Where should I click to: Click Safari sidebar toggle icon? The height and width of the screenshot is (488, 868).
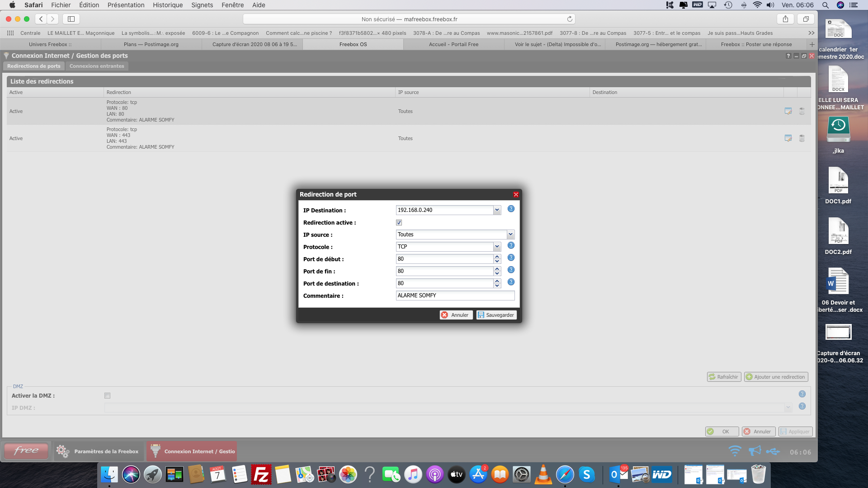(71, 19)
